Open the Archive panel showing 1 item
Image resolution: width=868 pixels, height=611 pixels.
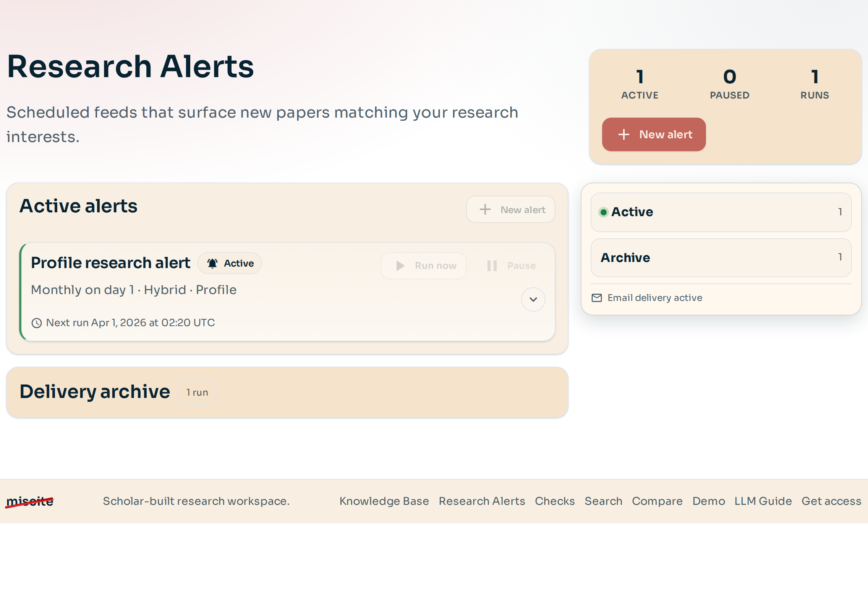(720, 258)
